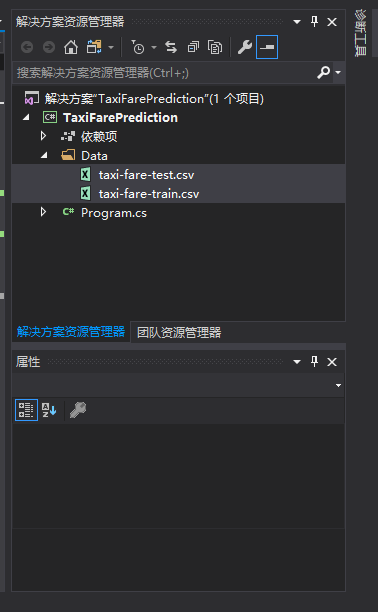The height and width of the screenshot is (612, 378).
Task: Open the 诊断工具 side tab
Action: click(360, 33)
